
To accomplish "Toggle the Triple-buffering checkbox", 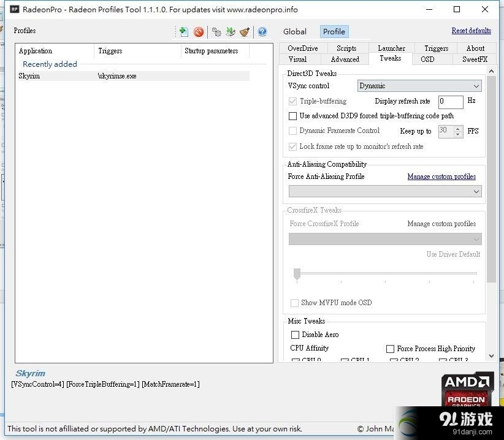I will (x=292, y=102).
